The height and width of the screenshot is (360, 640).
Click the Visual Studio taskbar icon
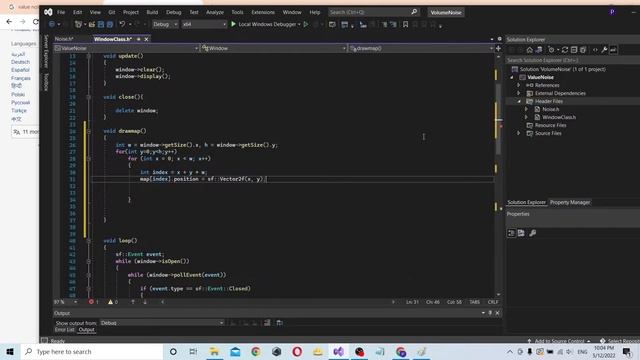(x=338, y=351)
